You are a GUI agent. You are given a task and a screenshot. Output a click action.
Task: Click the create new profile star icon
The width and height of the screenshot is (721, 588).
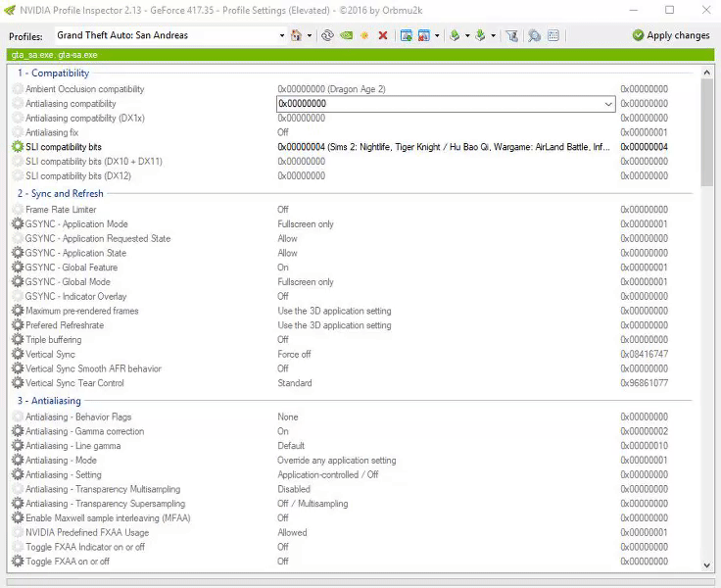click(364, 35)
